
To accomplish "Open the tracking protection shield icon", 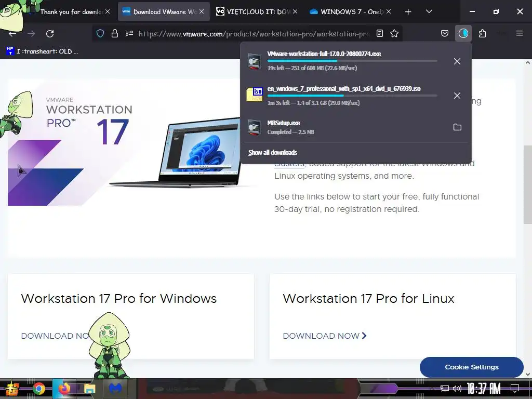I will click(100, 33).
